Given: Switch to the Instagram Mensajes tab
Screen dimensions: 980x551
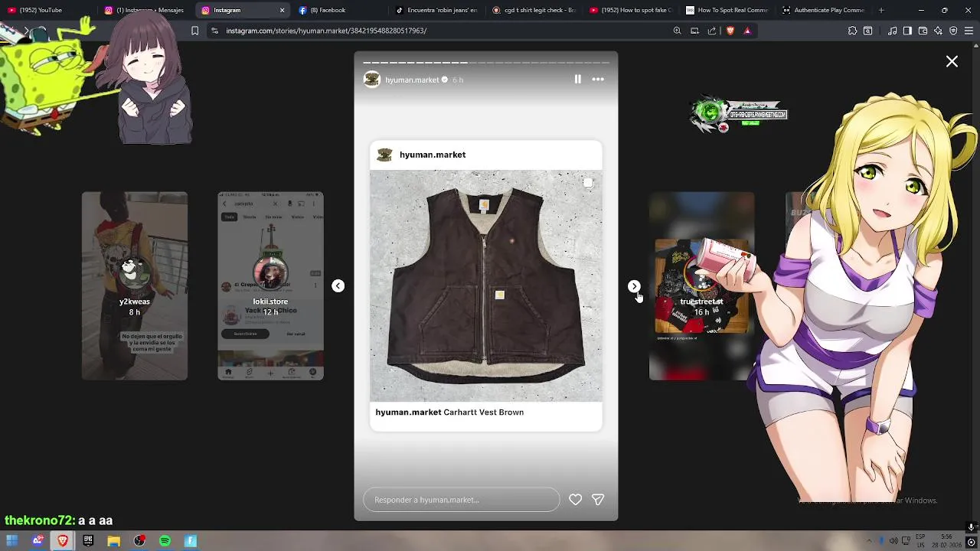Looking at the screenshot, I should pyautogui.click(x=145, y=10).
